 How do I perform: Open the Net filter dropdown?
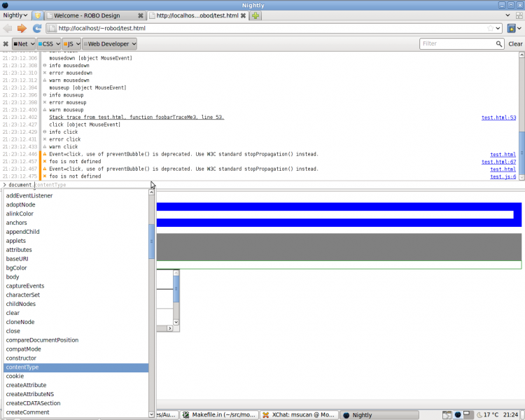pyautogui.click(x=23, y=44)
